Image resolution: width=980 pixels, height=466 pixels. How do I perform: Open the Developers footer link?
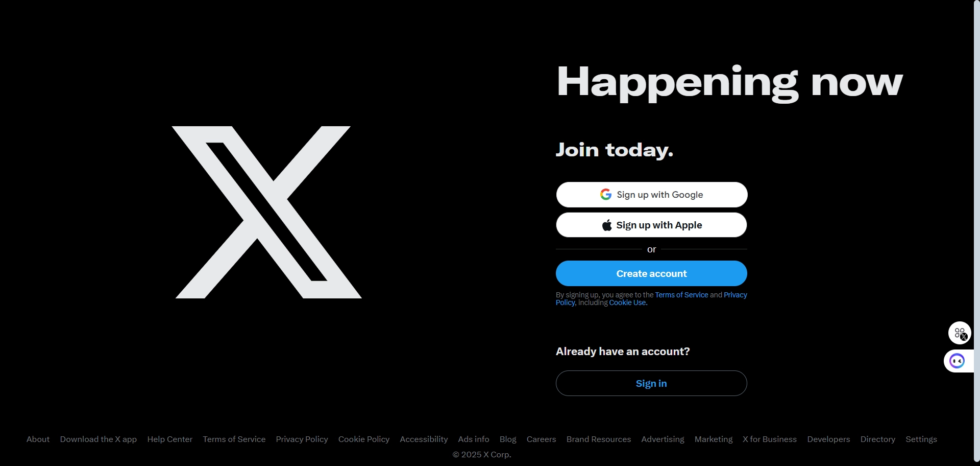point(828,439)
